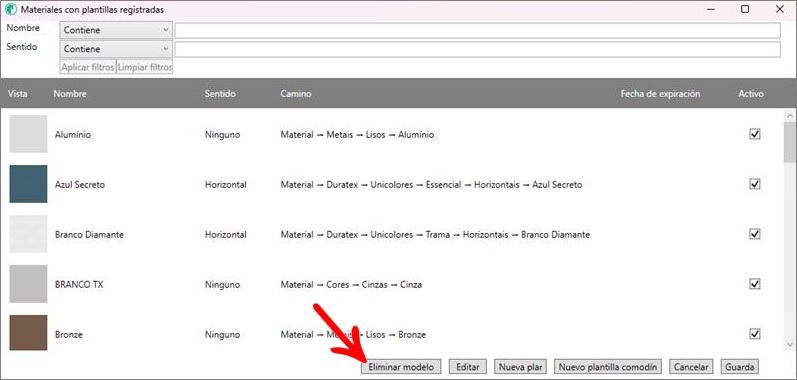Open the Nombre filter condition dropdown

[116, 30]
